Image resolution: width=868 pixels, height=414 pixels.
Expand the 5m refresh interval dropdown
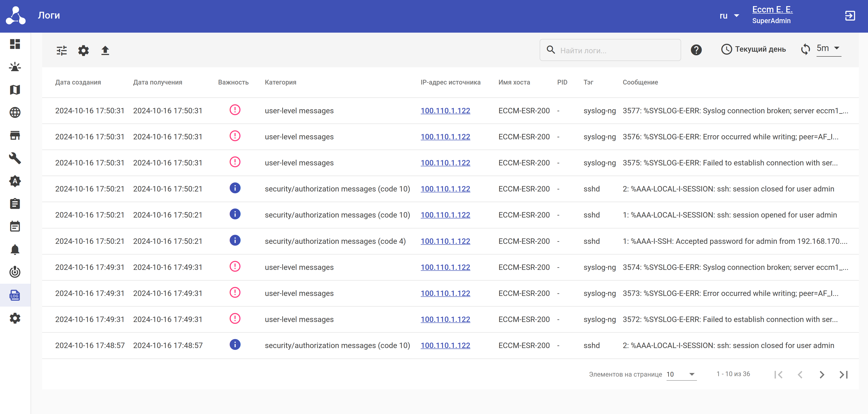coord(828,48)
